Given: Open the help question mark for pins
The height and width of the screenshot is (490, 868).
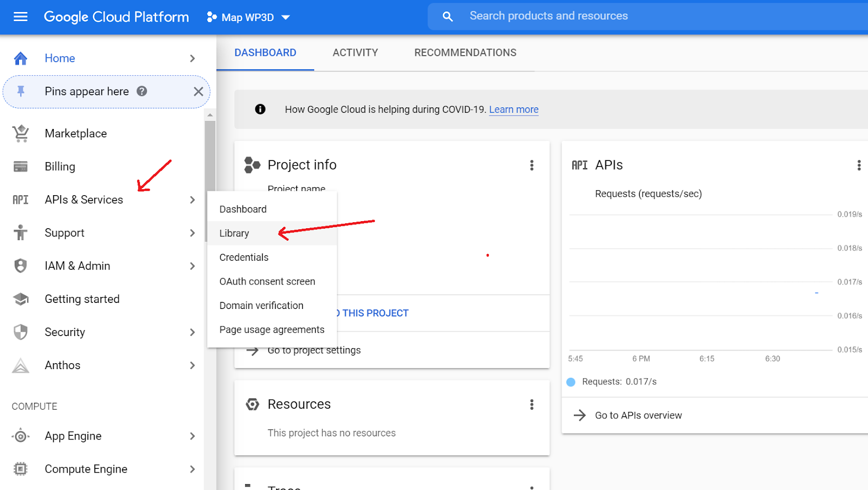Looking at the screenshot, I should [x=142, y=91].
